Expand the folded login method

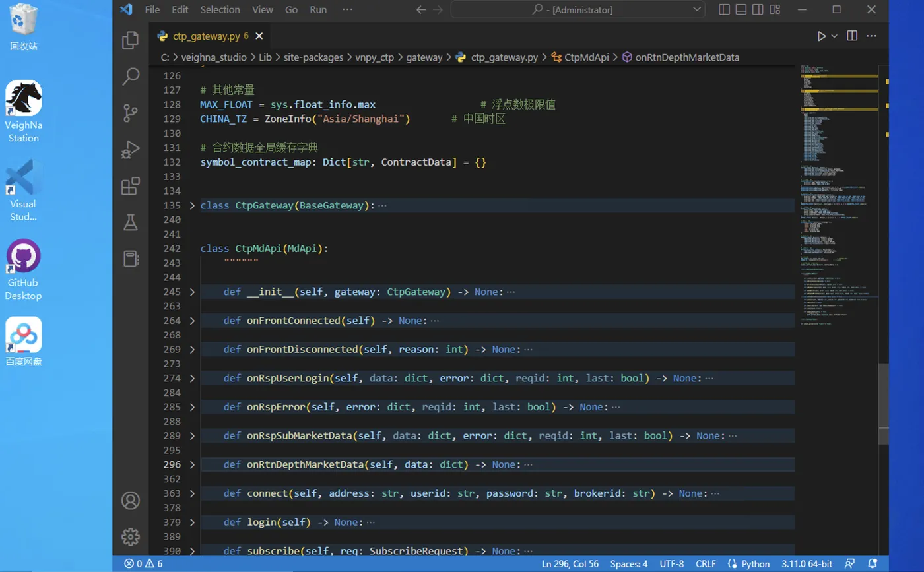pos(192,522)
